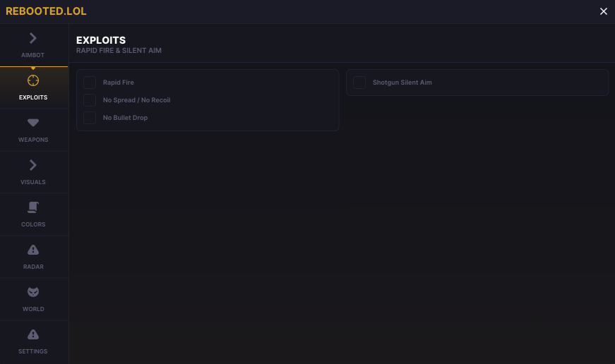Select the Exploits crosshair icon
This screenshot has width=615, height=364.
tap(33, 80)
